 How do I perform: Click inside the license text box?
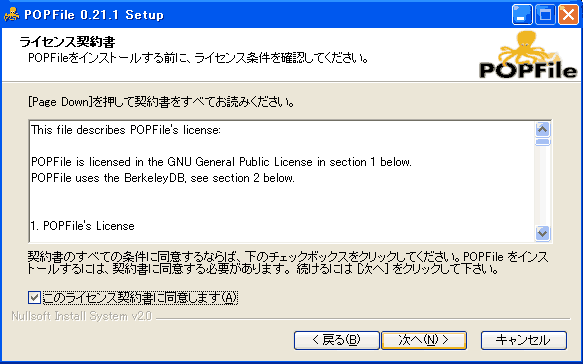282,181
